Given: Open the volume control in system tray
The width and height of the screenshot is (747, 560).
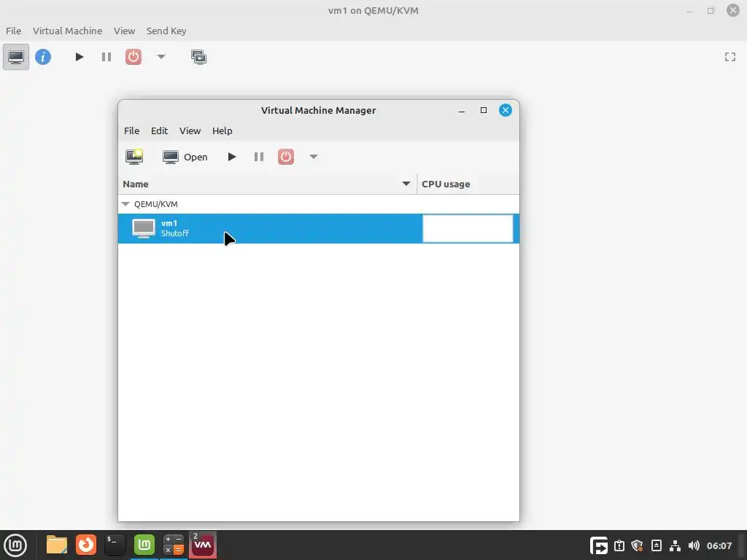Looking at the screenshot, I should (694, 545).
